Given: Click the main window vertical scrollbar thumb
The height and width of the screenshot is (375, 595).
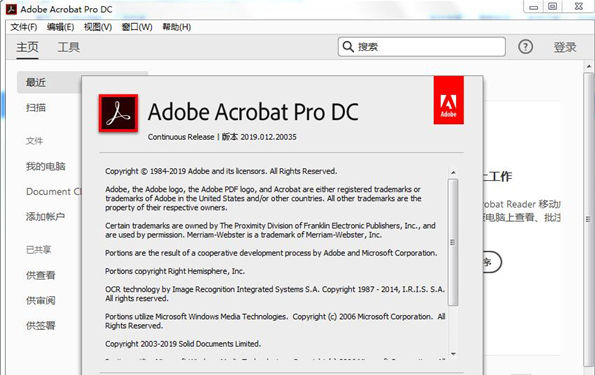Looking at the screenshot, I should [589, 219].
